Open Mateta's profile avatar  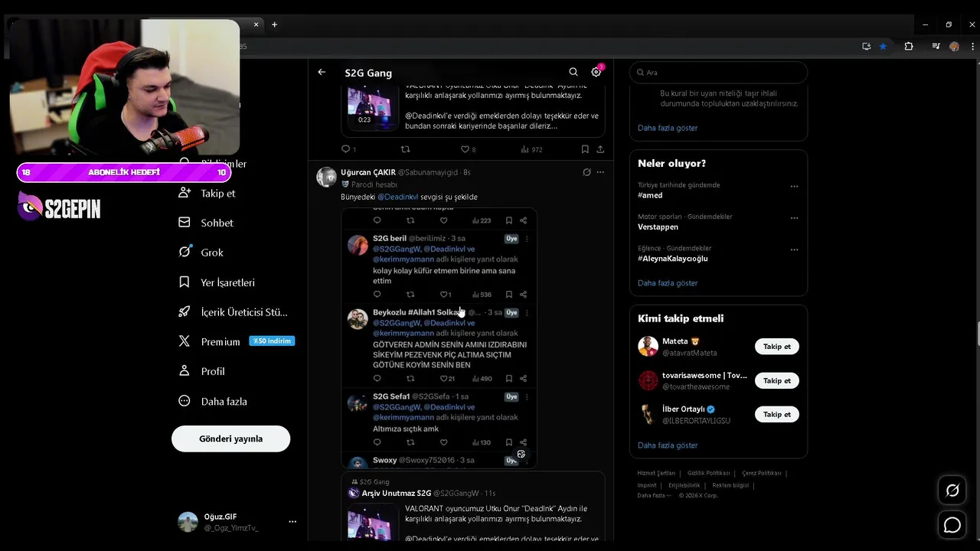click(x=648, y=347)
